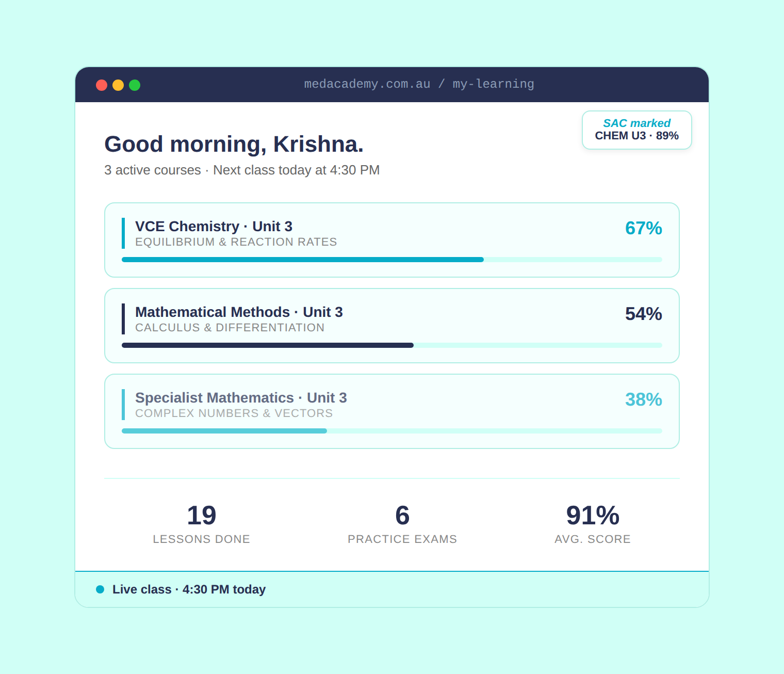This screenshot has height=674, width=784.
Task: Click the green maximize window dot
Action: point(135,85)
